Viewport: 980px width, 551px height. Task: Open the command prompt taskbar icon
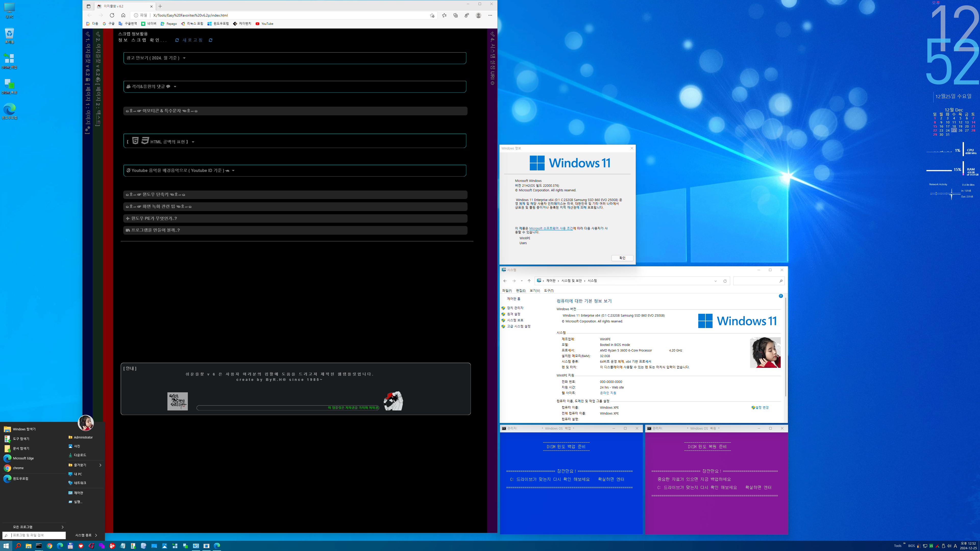coord(39,546)
